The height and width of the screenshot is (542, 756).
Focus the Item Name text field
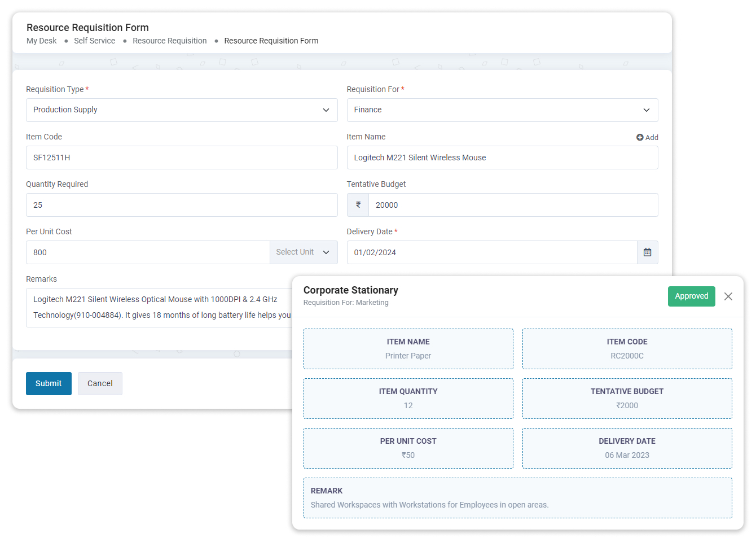click(502, 158)
